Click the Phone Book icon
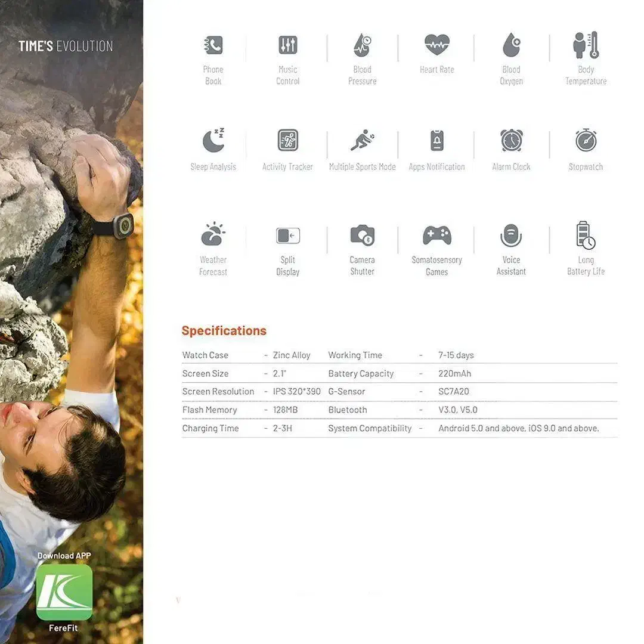The height and width of the screenshot is (644, 644). pos(213,45)
